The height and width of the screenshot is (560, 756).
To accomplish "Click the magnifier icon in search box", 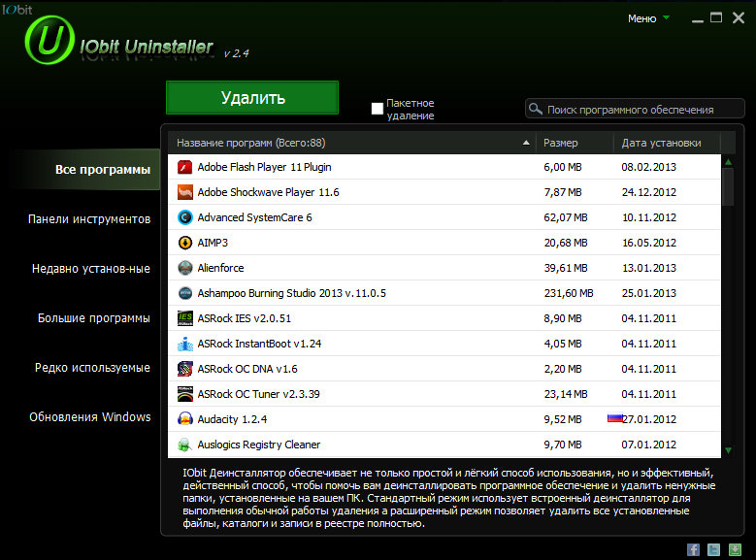I will pos(535,109).
